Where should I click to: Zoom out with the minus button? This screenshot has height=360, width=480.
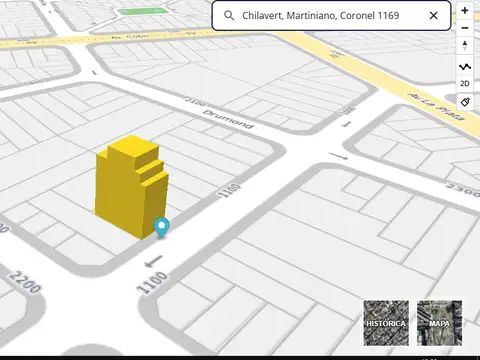[x=465, y=28]
